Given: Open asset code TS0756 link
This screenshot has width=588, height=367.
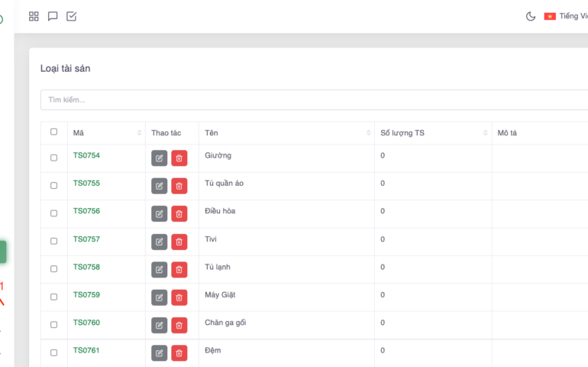Looking at the screenshot, I should click(x=86, y=211).
